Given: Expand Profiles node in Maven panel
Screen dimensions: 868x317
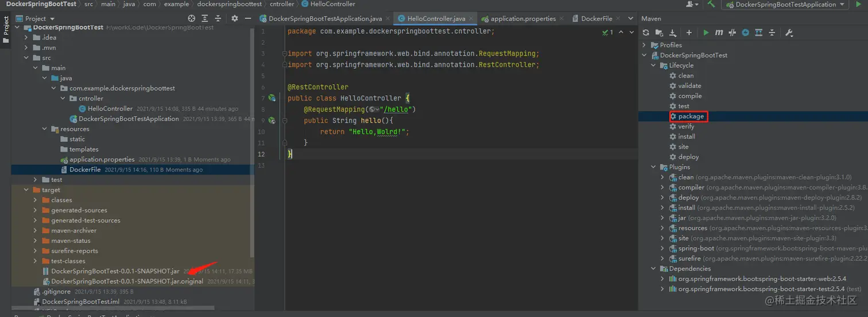Looking at the screenshot, I should (644, 45).
